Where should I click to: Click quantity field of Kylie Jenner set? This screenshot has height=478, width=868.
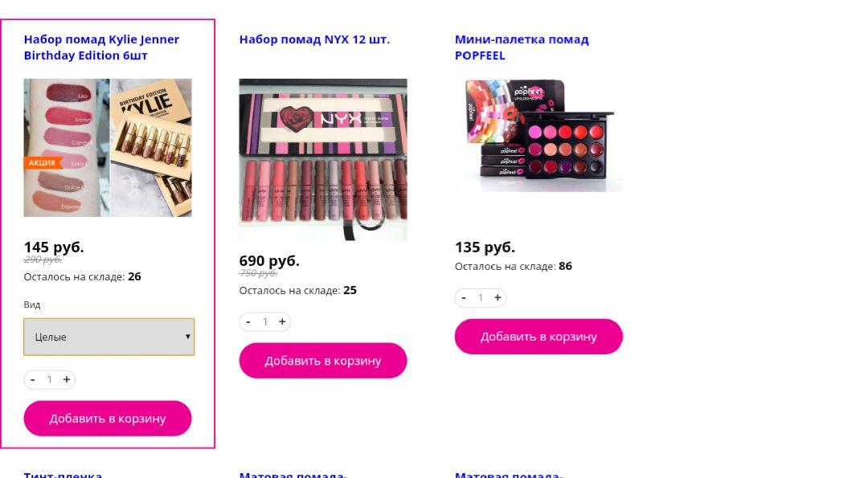(50, 379)
